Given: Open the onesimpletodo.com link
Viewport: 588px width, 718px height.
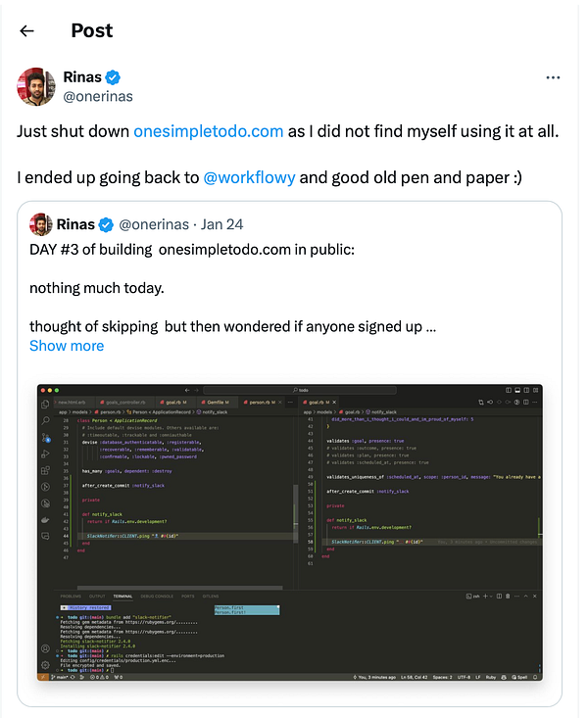Looking at the screenshot, I should click(208, 131).
